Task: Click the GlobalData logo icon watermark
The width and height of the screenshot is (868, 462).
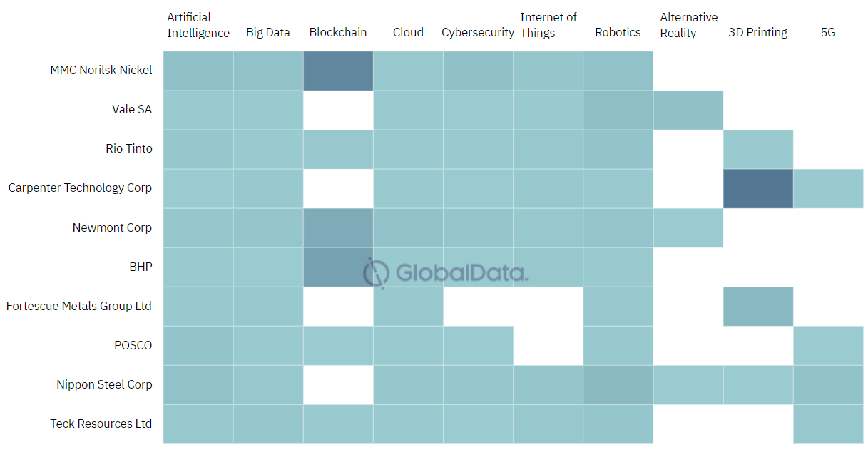Action: click(x=376, y=272)
